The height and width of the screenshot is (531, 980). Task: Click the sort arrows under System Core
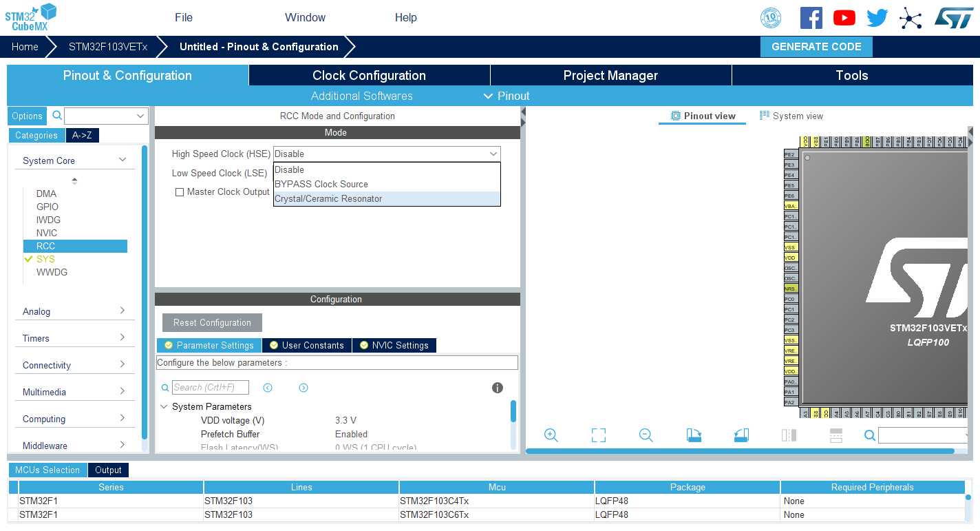[x=74, y=180]
